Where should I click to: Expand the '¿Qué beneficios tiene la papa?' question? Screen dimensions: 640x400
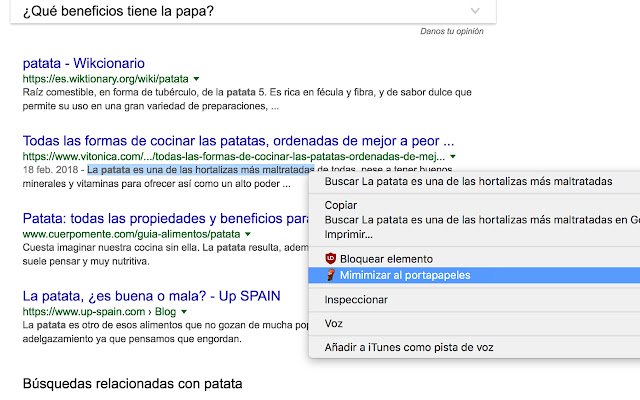tap(475, 11)
